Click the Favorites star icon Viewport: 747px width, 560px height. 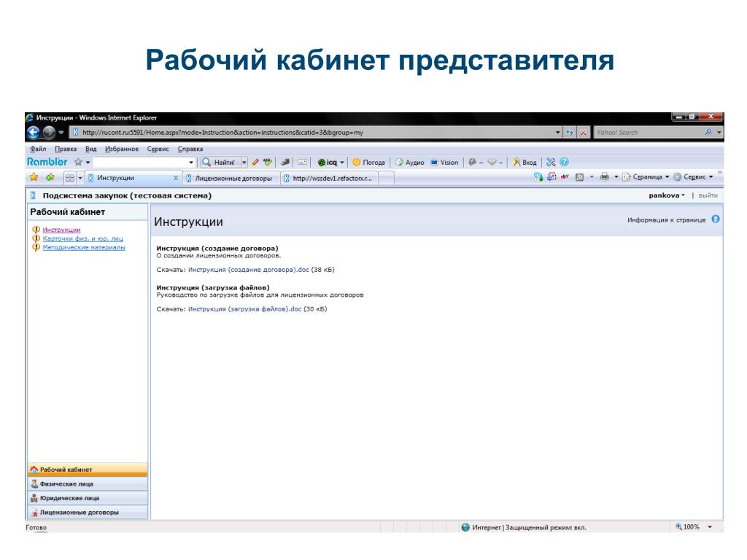[x=34, y=177]
